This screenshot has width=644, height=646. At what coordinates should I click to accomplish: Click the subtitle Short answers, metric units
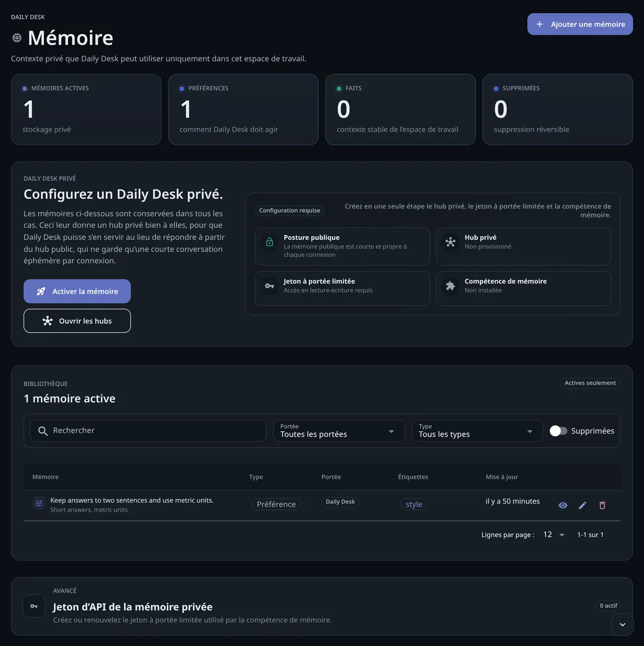click(x=89, y=510)
